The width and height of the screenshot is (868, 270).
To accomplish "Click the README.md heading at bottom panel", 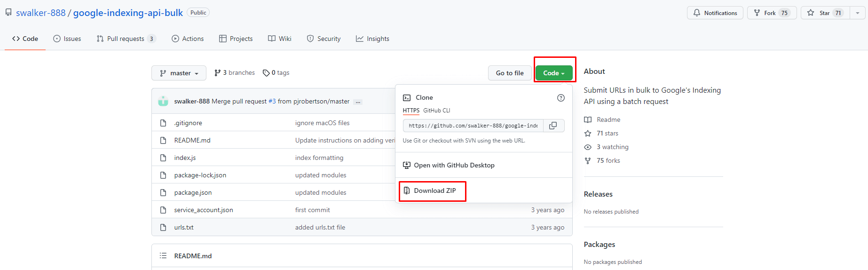I will [193, 256].
